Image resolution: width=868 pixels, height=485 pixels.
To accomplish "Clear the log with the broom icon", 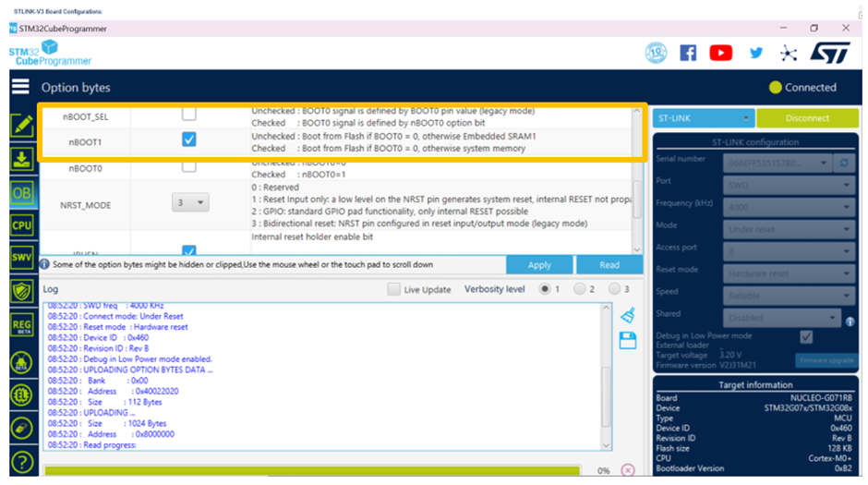I will pyautogui.click(x=628, y=315).
